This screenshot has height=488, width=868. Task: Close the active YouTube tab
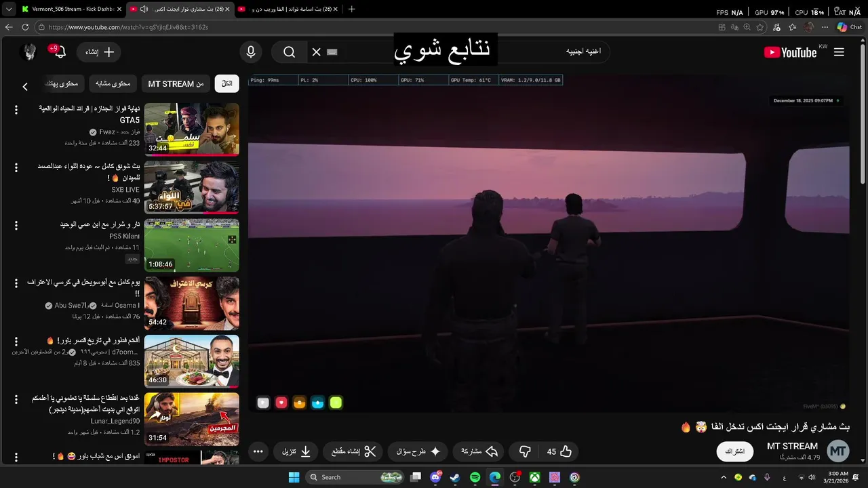click(226, 9)
